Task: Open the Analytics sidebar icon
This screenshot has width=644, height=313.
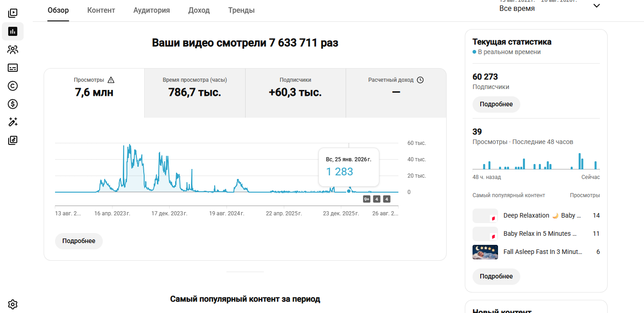Action: 13,31
